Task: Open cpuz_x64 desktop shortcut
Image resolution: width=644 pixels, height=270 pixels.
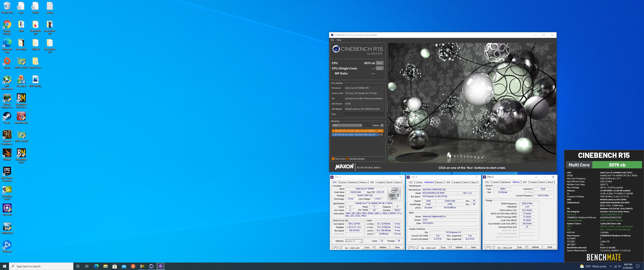Action: (7, 210)
